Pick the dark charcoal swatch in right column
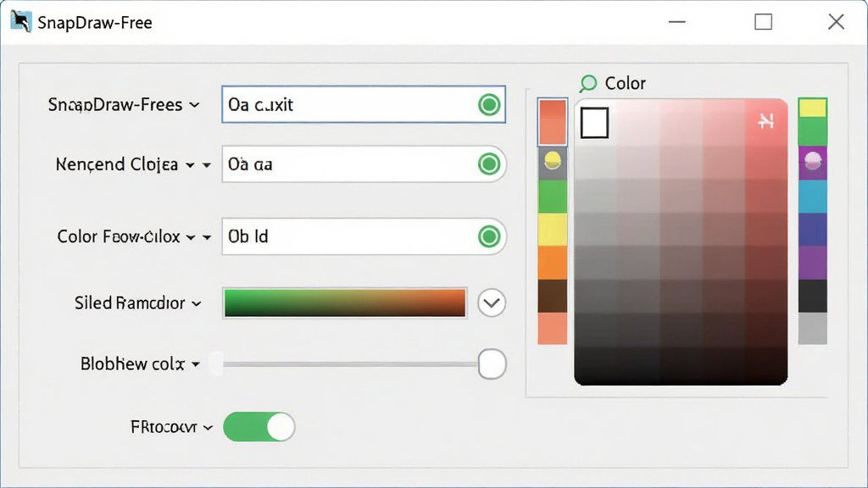This screenshot has height=488, width=868. (813, 296)
